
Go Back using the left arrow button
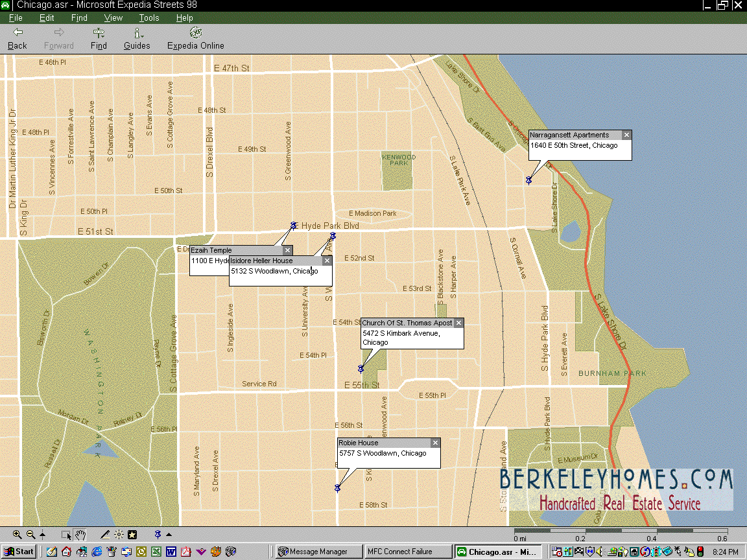18,38
